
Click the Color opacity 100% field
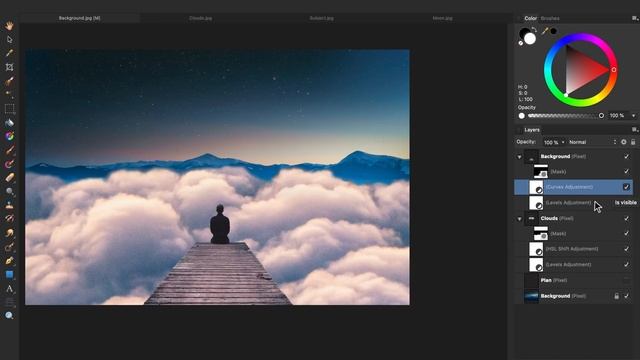tap(618, 116)
